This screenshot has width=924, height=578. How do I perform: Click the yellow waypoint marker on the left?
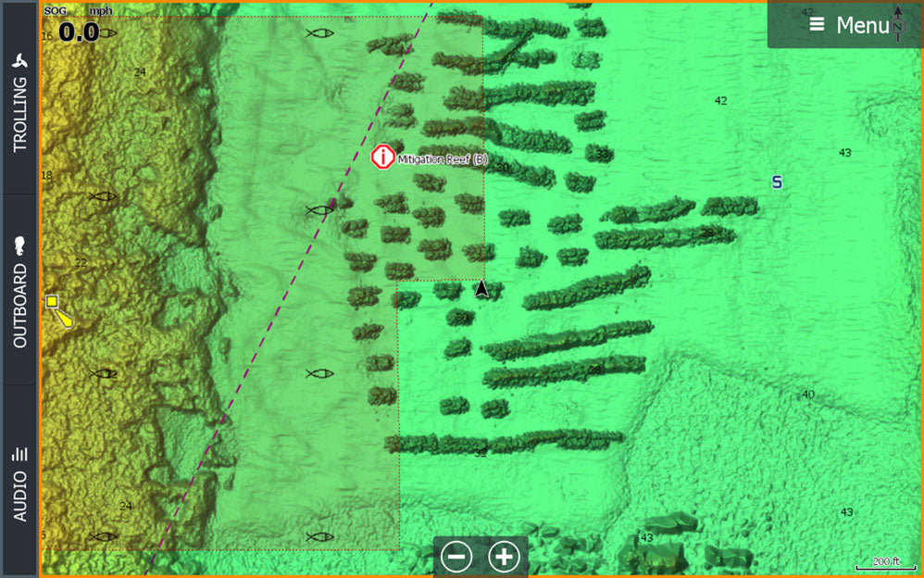[53, 302]
